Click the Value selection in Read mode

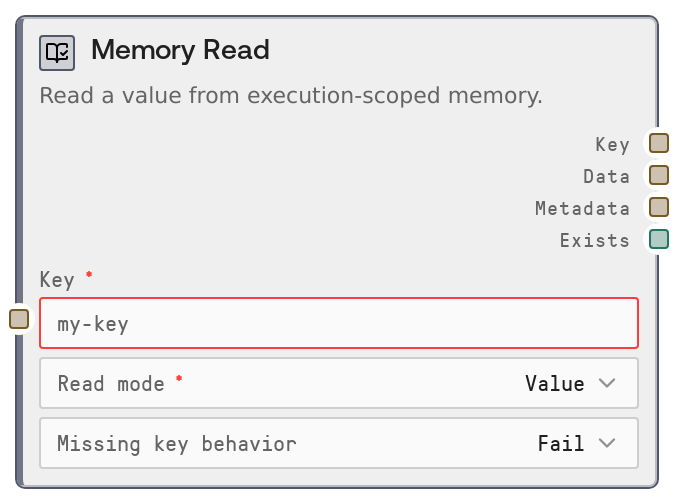tap(554, 383)
